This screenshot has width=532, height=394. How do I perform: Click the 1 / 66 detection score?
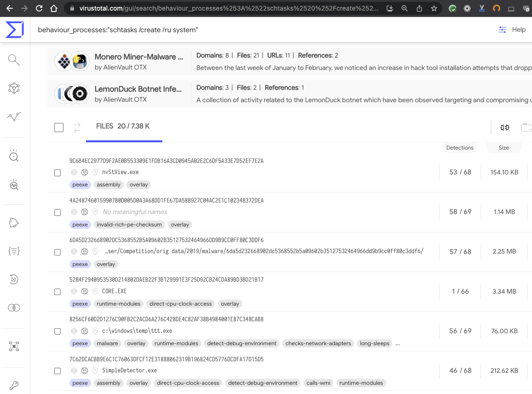click(460, 291)
